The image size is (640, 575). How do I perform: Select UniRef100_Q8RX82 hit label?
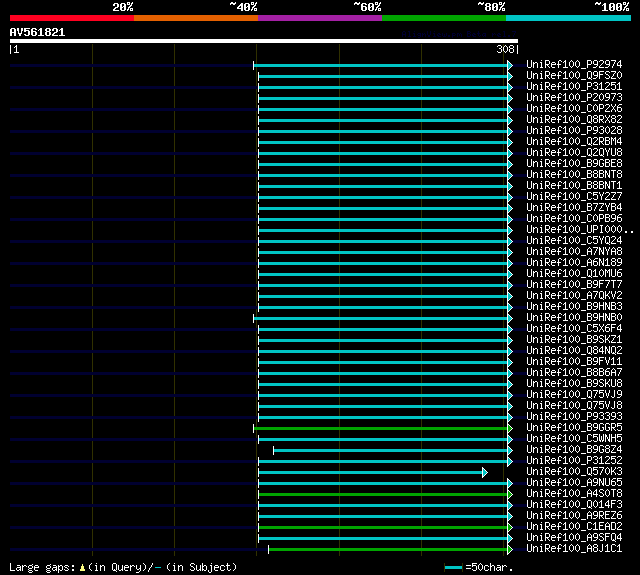[x=574, y=120]
